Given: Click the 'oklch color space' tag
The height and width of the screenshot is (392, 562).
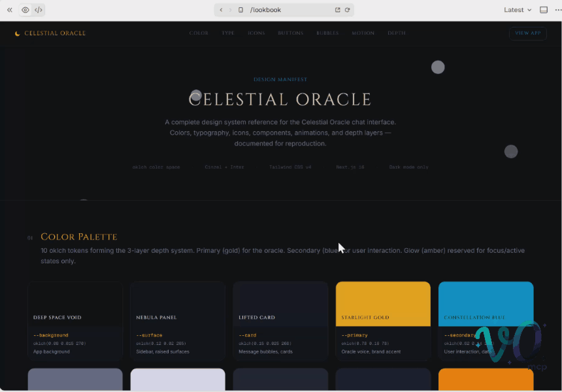Looking at the screenshot, I should coord(156,167).
